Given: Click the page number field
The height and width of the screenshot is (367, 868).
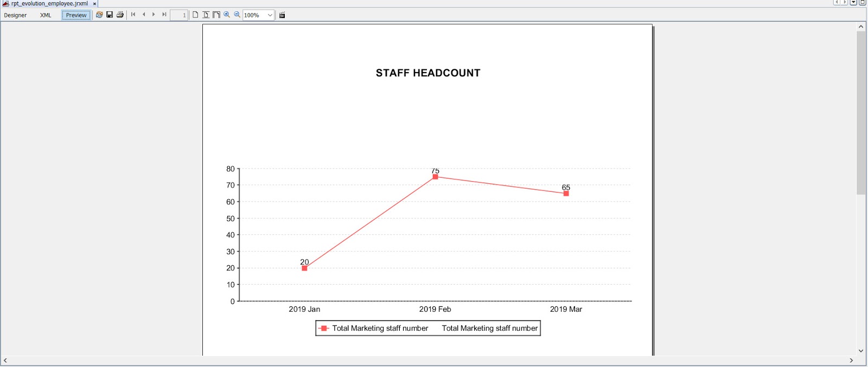Looking at the screenshot, I should click(178, 15).
